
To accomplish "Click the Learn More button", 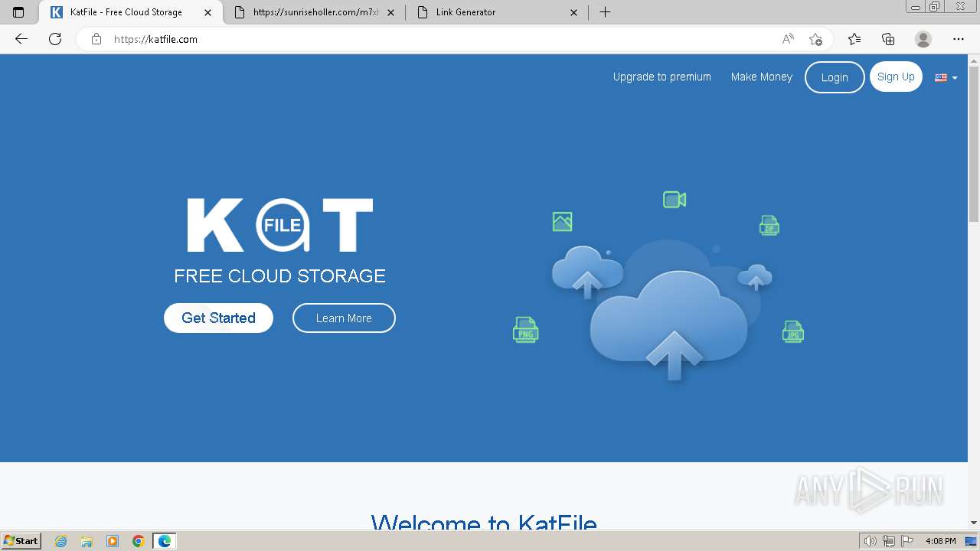I will click(344, 318).
